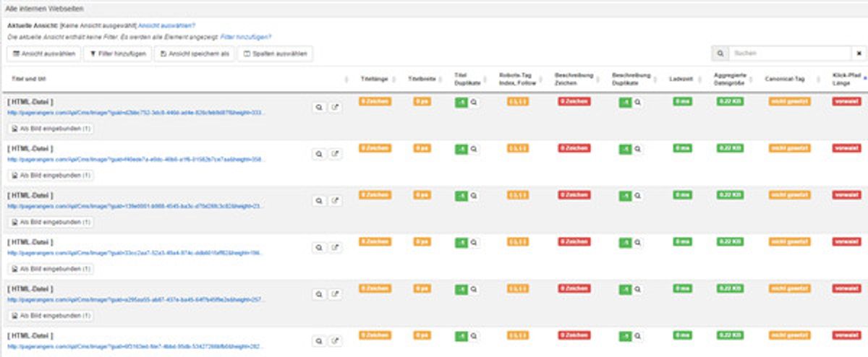Click the Filter hinzufügen button
Image resolution: width=868 pixels, height=357 pixels.
point(117,53)
